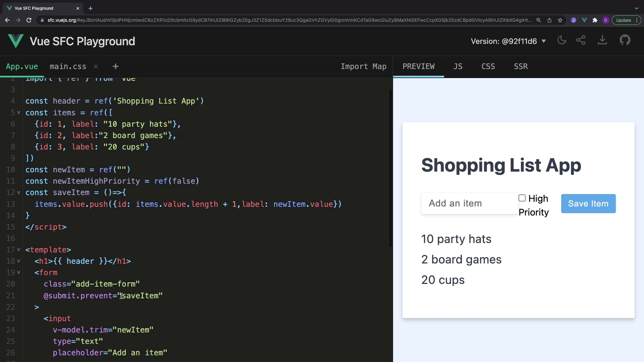
Task: Close the main.css file tab
Action: pos(96,66)
